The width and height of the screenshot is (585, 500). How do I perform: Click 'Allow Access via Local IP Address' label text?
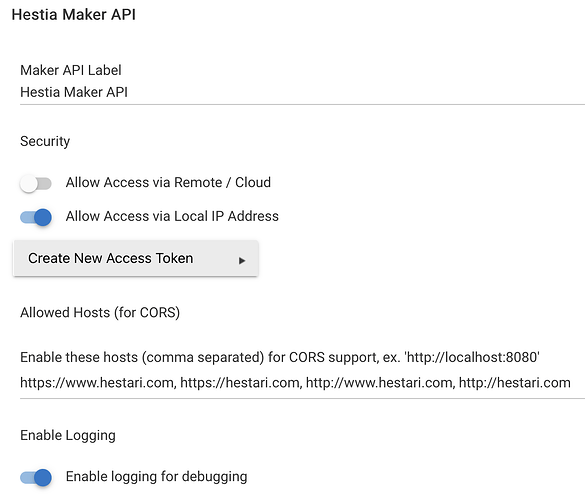172,216
